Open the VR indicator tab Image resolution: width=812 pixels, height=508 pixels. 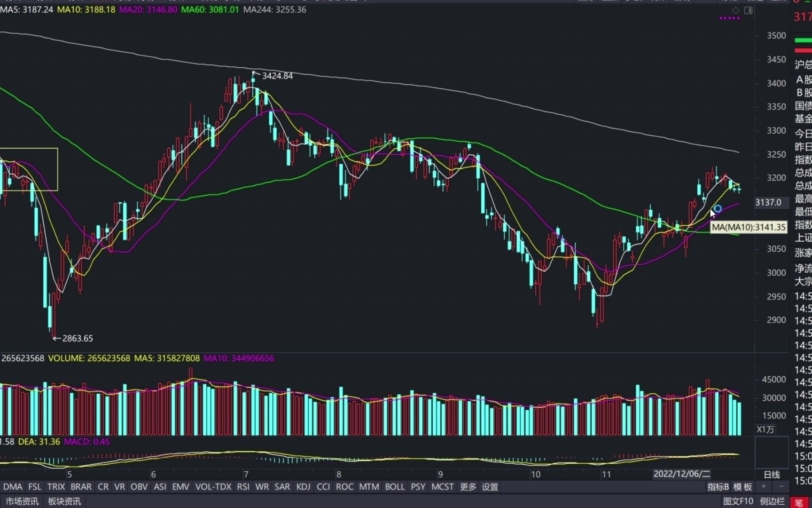tap(120, 487)
